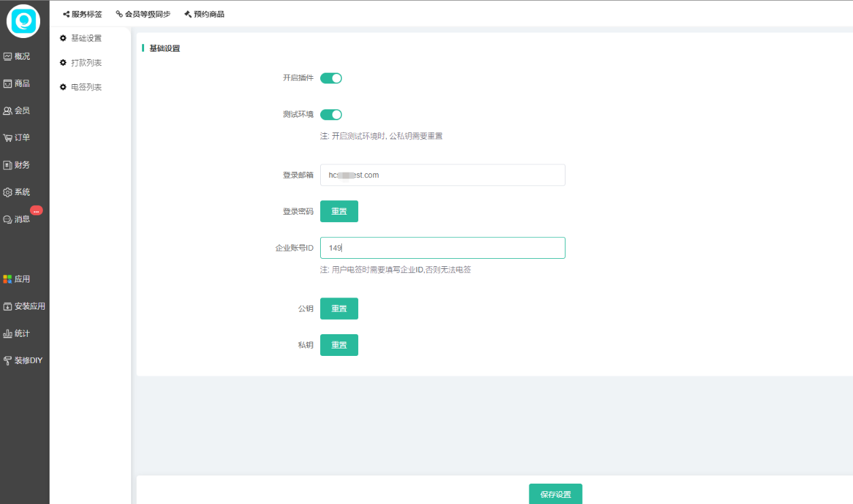Open the 订单 orders cart icon
This screenshot has width=853, height=504.
[x=8, y=138]
